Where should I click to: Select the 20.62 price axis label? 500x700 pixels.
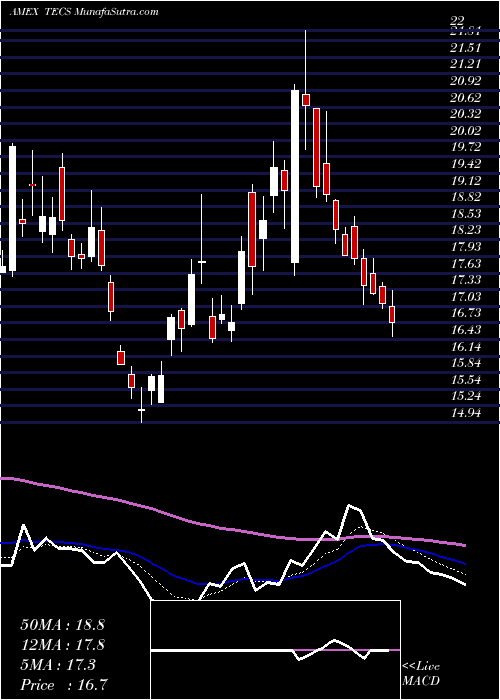click(x=465, y=97)
